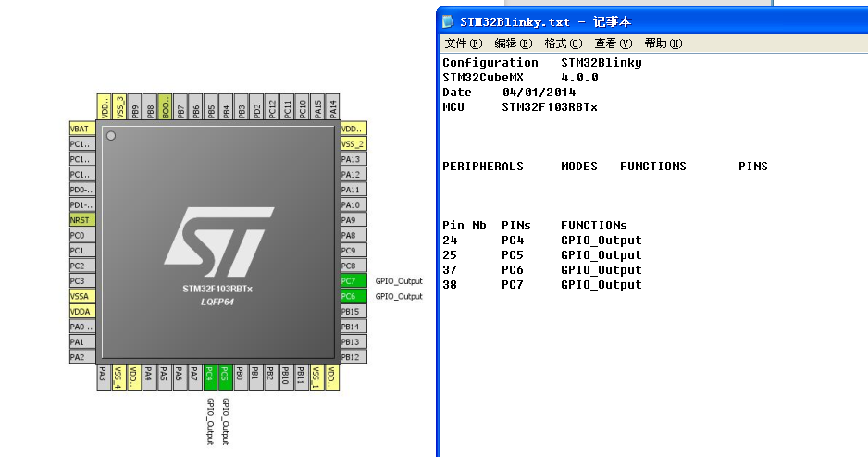Select pin PB11 at the bottom

[x=301, y=377]
